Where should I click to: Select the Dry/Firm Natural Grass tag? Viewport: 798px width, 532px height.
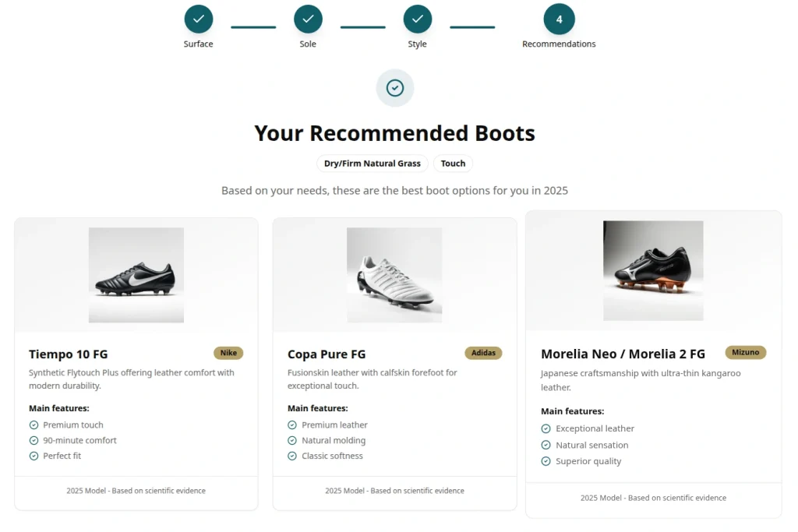coord(372,164)
